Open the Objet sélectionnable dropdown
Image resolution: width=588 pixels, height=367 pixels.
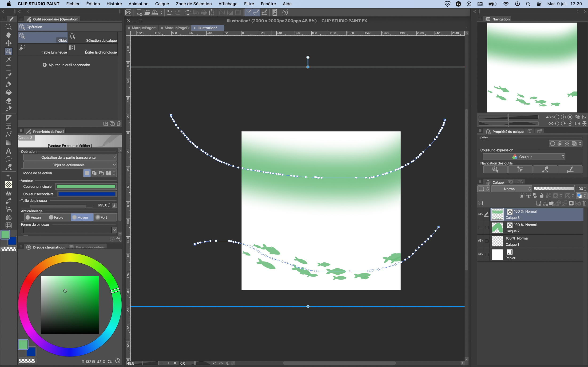pyautogui.click(x=69, y=165)
